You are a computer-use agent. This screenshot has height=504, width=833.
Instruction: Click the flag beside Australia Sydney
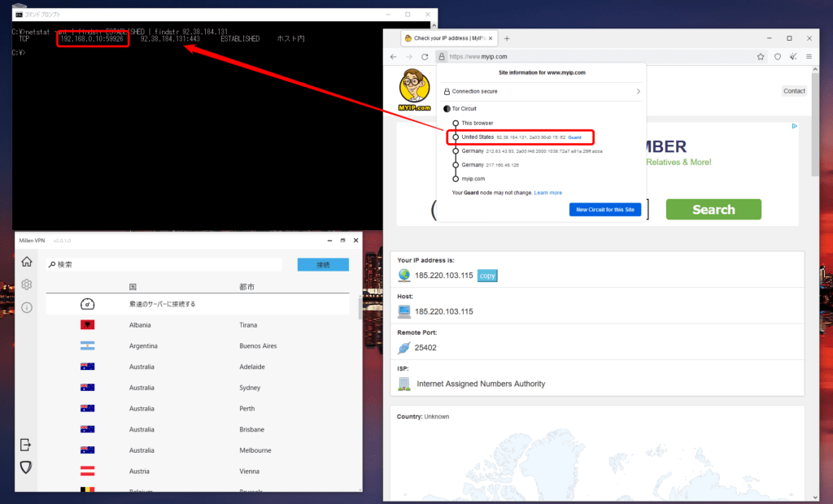pyautogui.click(x=87, y=387)
